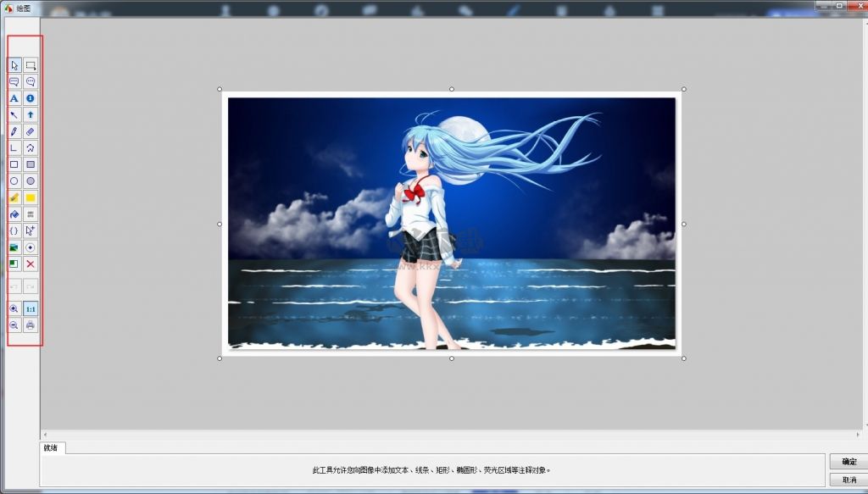
Task: Select the text tool
Action: click(14, 98)
